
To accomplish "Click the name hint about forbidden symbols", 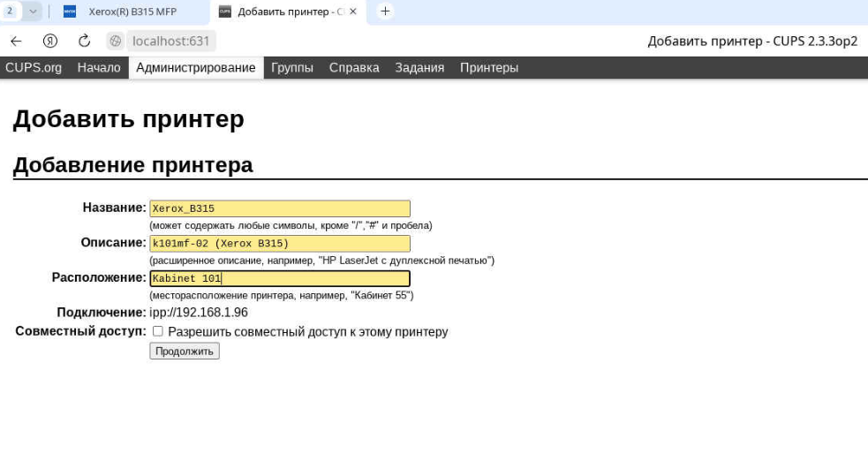I will point(291,225).
